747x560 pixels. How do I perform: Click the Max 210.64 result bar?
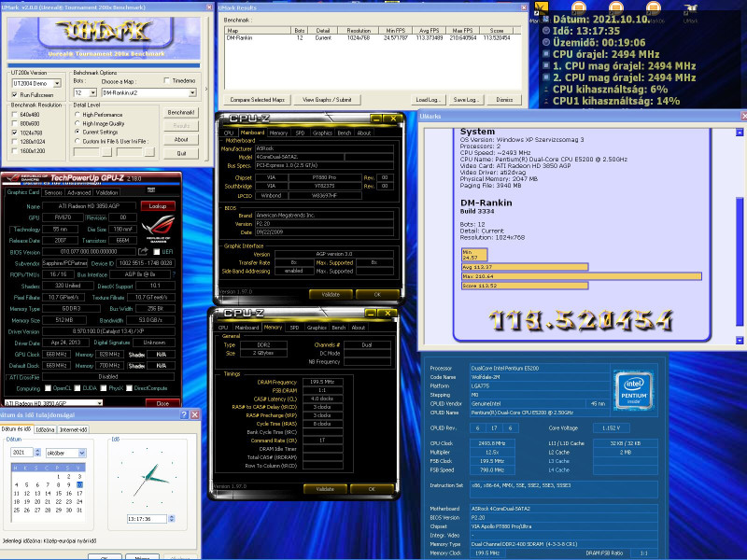pos(581,276)
